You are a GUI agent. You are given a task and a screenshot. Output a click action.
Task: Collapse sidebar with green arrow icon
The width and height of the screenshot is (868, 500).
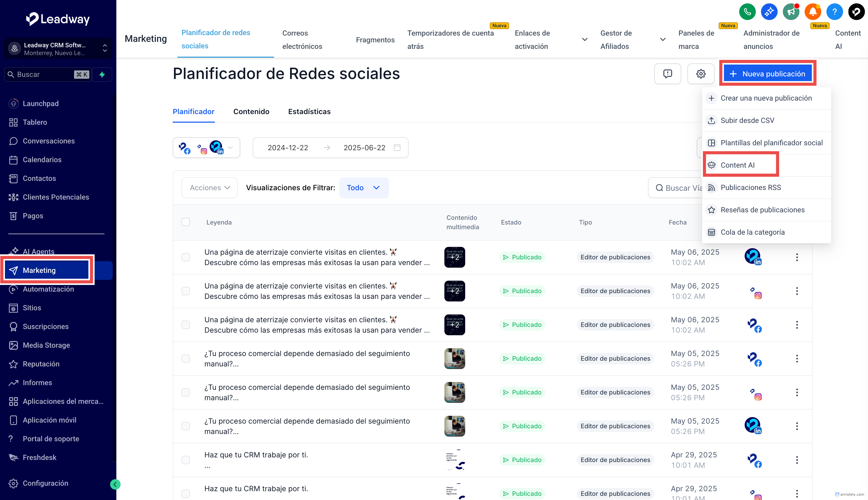pyautogui.click(x=115, y=484)
